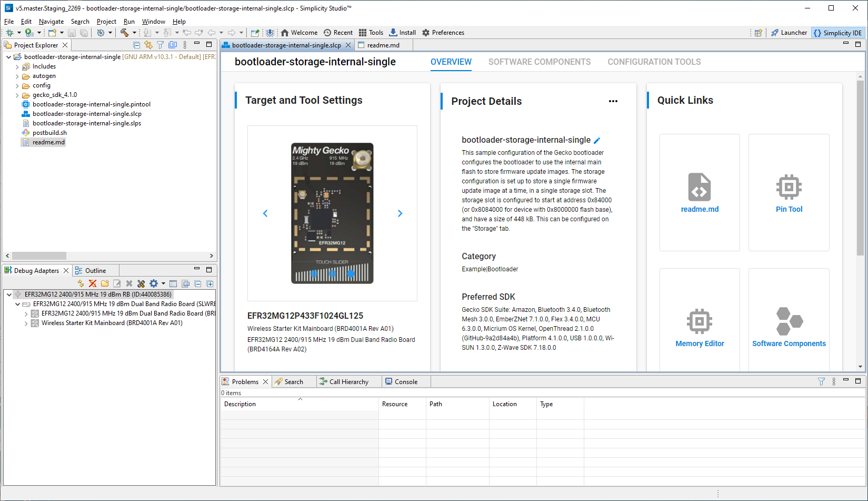Toggle Link with Editor in Project Explorer
The width and height of the screenshot is (868, 501).
[148, 45]
